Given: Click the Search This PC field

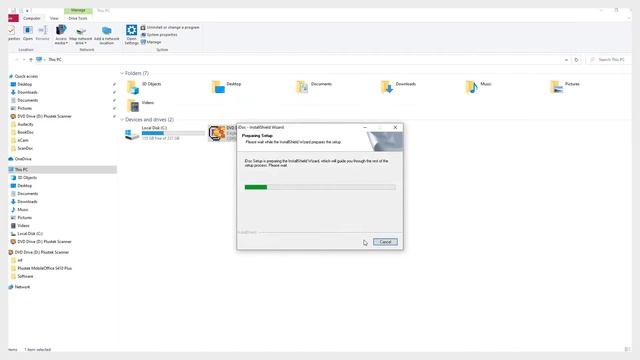Looking at the screenshot, I should 608,60.
